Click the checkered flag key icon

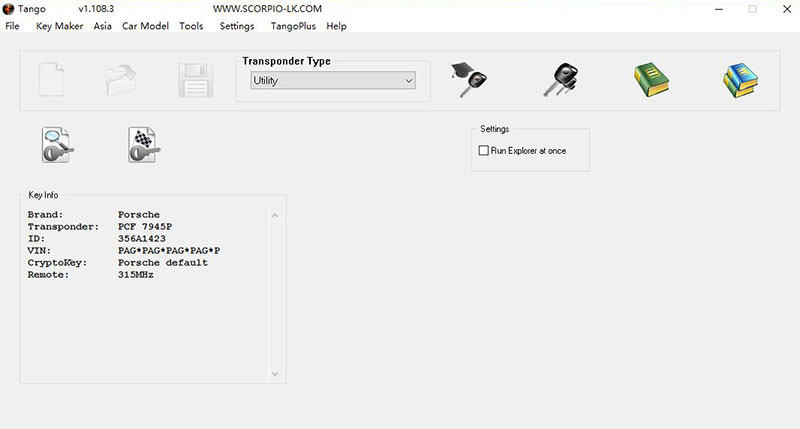tap(144, 145)
